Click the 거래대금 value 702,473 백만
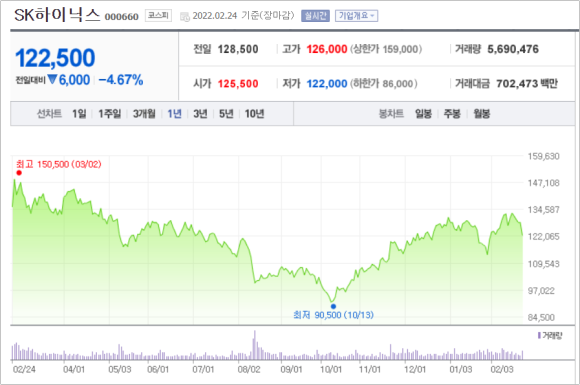 tap(527, 84)
